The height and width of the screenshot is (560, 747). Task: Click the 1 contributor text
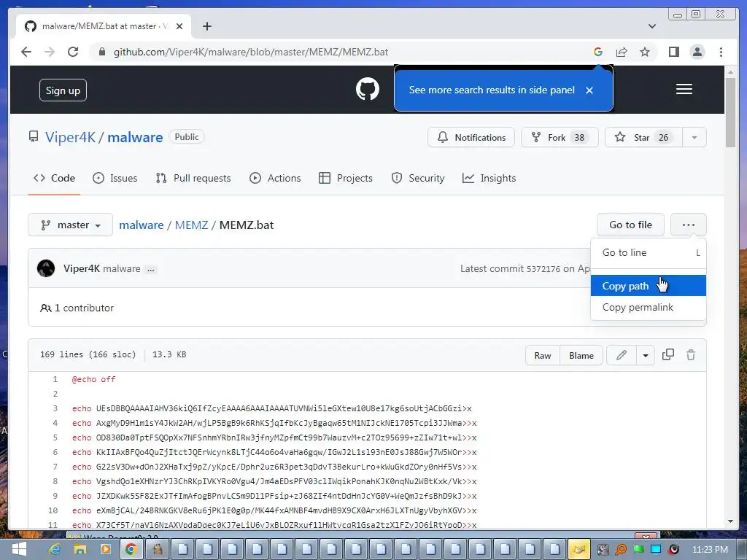pyautogui.click(x=77, y=308)
